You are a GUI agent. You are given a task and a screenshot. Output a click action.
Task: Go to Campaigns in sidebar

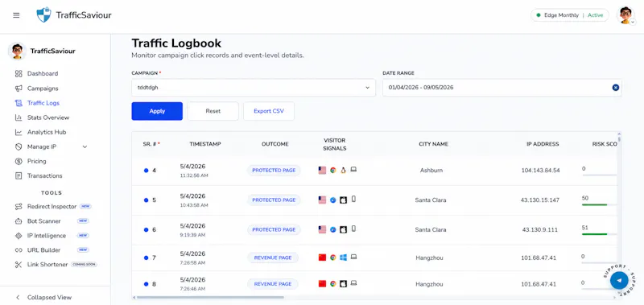point(43,89)
